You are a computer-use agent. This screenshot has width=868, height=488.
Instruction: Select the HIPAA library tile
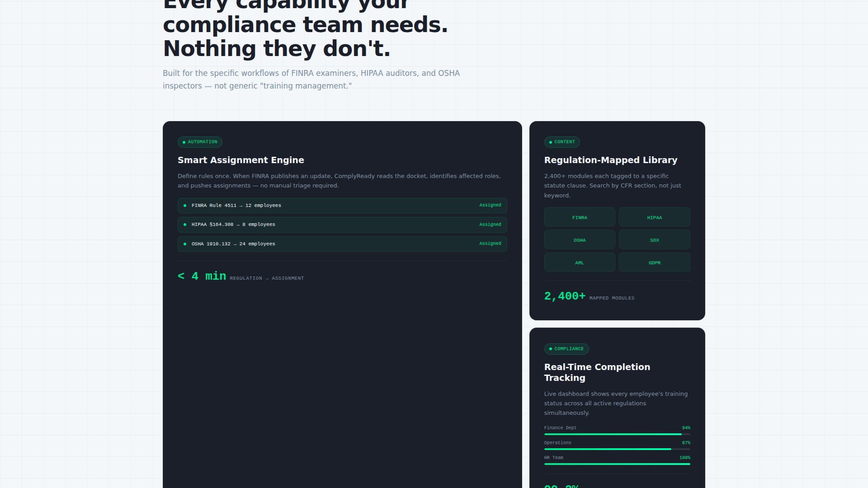[654, 217]
